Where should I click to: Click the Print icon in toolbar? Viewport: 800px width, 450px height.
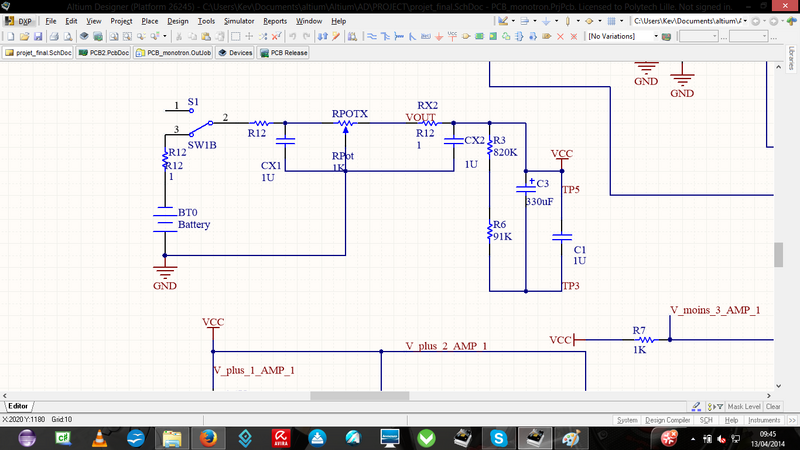click(53, 36)
